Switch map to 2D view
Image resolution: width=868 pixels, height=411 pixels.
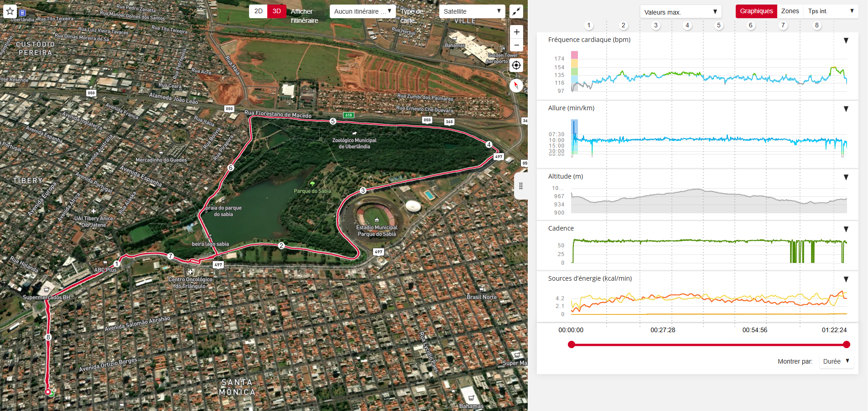click(259, 11)
